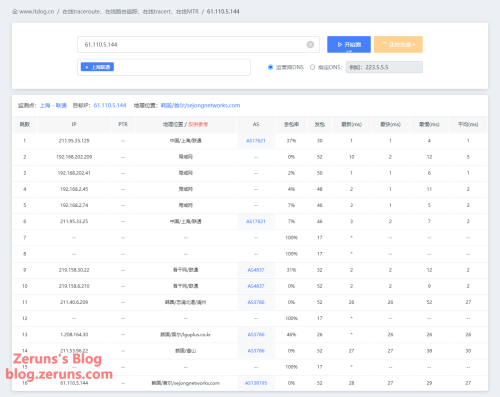Click the 最新(ms) column header
This screenshot has height=397, width=500.
[x=351, y=124]
